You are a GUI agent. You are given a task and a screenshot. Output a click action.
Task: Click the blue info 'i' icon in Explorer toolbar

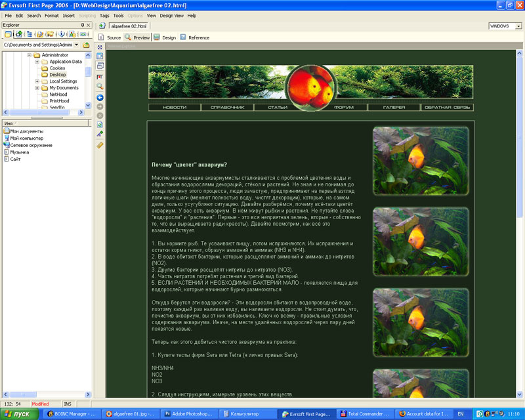pos(61,34)
